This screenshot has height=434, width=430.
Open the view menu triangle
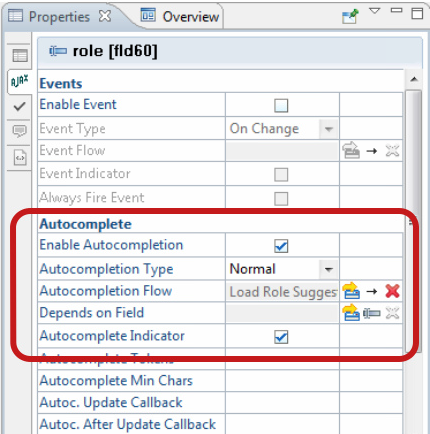click(x=375, y=11)
